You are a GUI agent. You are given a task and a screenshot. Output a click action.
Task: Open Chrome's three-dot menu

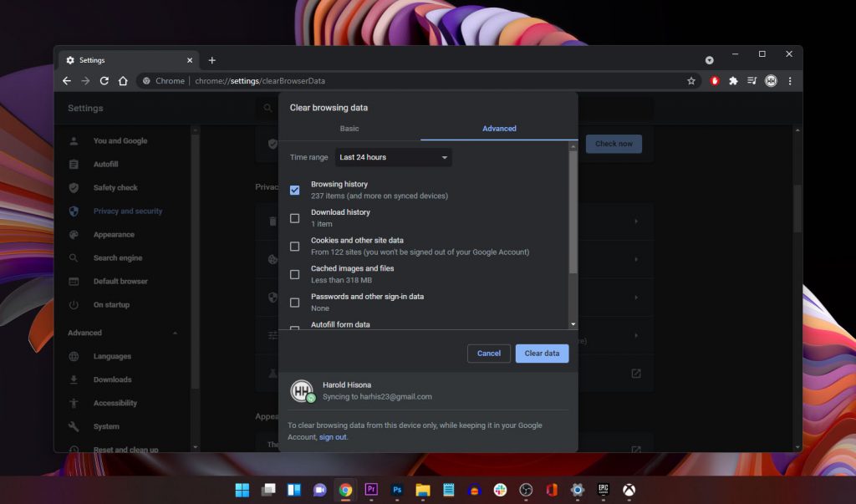790,81
